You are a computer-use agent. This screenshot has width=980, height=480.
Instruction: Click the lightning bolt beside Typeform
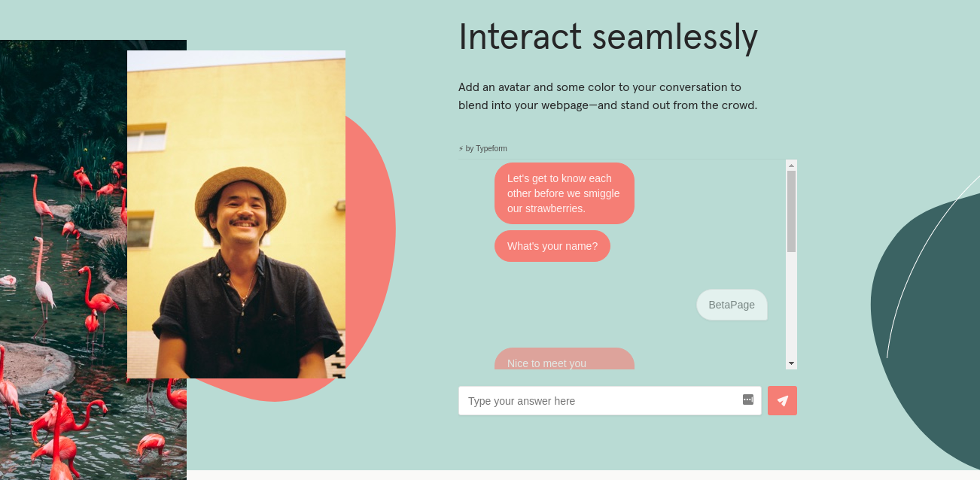coord(461,149)
